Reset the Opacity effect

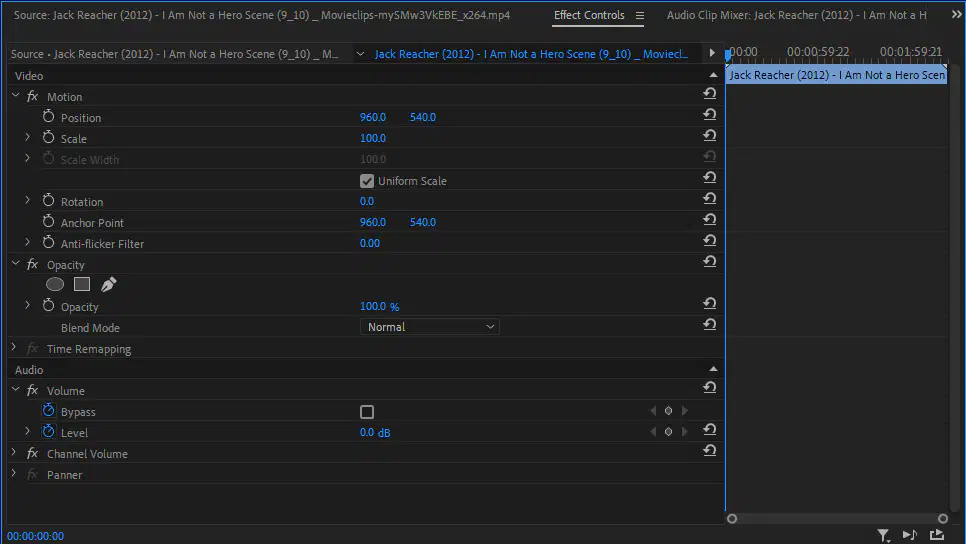[710, 261]
